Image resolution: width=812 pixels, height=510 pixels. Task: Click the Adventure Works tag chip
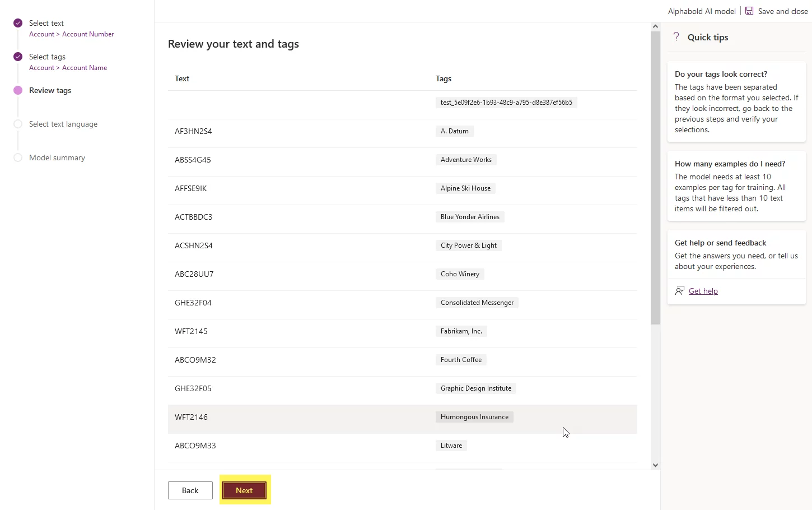[466, 160]
